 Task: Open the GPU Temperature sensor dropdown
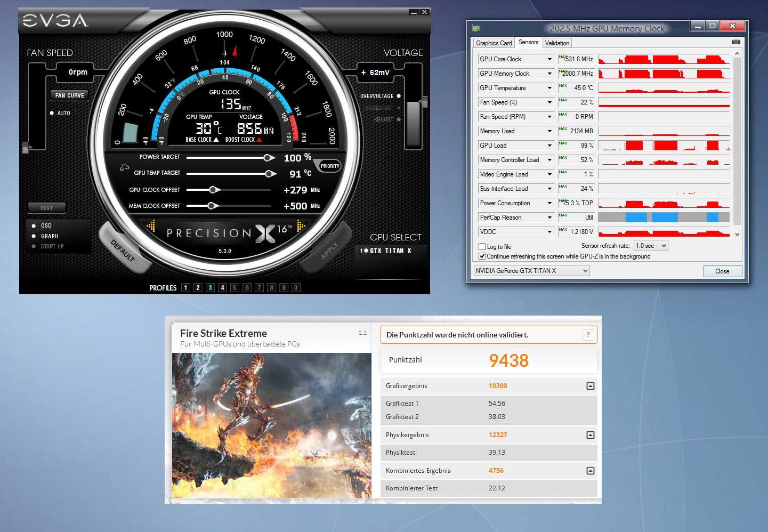(549, 88)
